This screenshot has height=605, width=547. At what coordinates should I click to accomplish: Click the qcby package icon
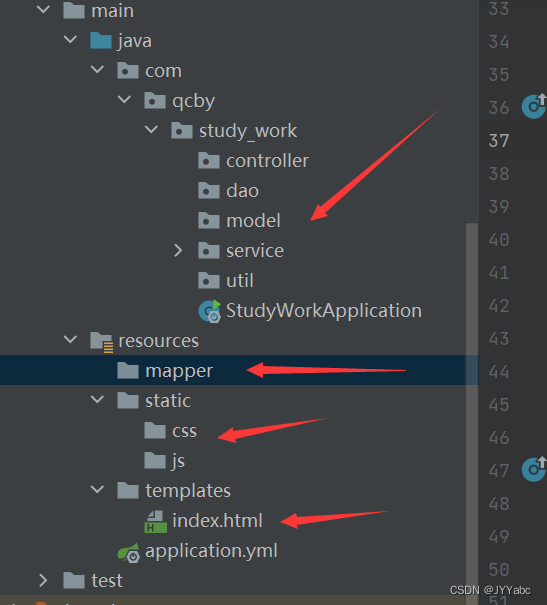coord(155,101)
